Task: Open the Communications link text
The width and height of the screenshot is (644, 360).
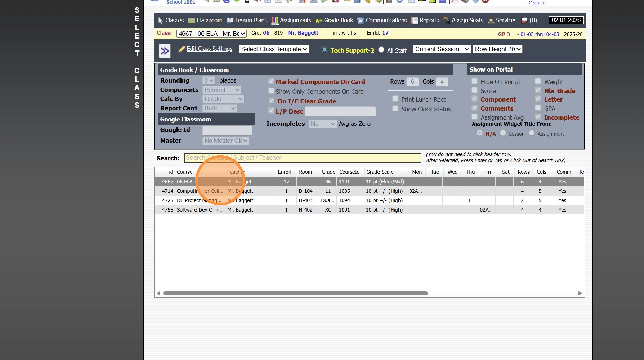Action: 386,21
